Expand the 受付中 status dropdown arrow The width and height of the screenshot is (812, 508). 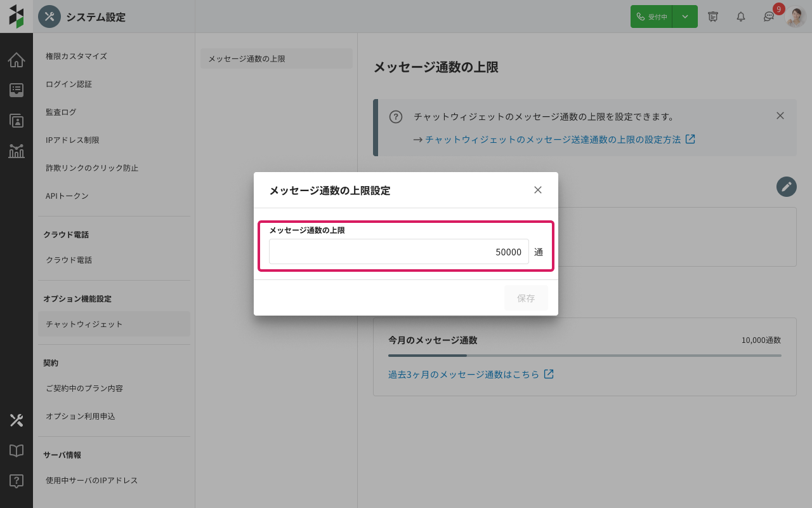click(x=685, y=17)
